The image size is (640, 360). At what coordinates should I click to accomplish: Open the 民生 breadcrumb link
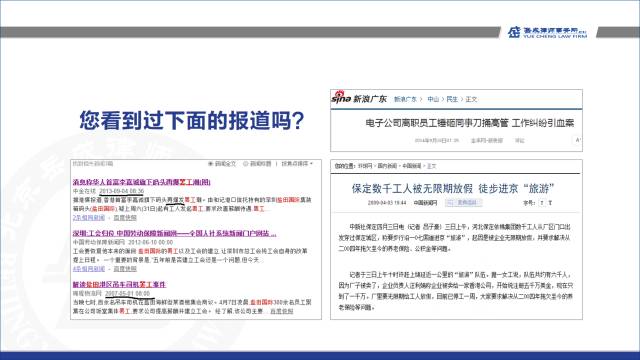tap(452, 99)
